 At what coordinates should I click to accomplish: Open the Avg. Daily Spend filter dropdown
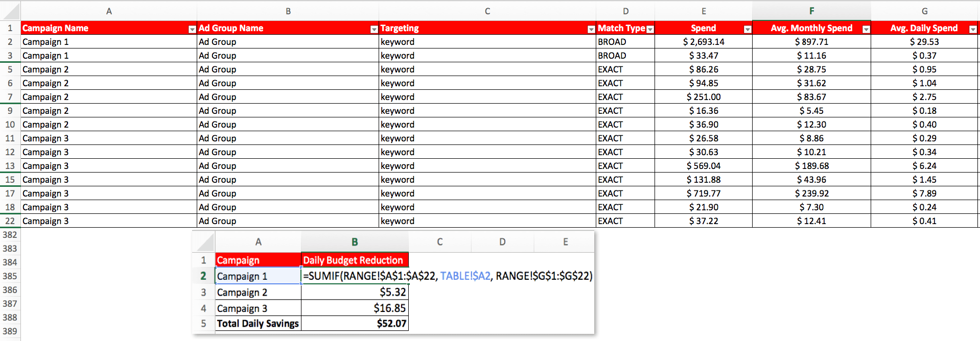tap(973, 30)
